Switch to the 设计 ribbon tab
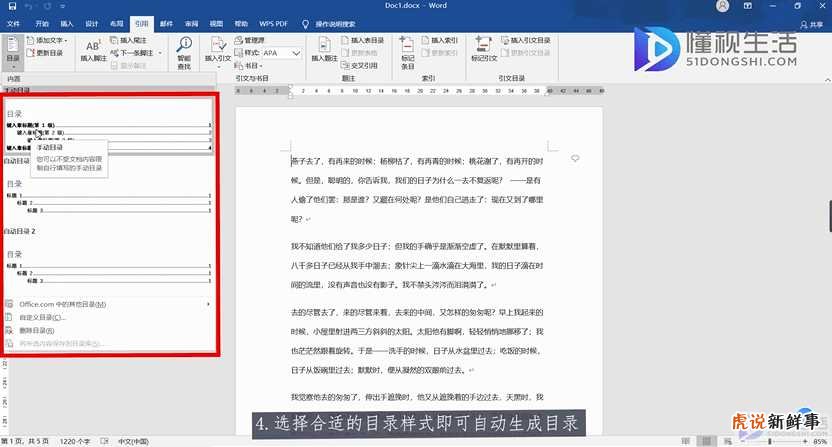This screenshot has height=447, width=832. (92, 24)
